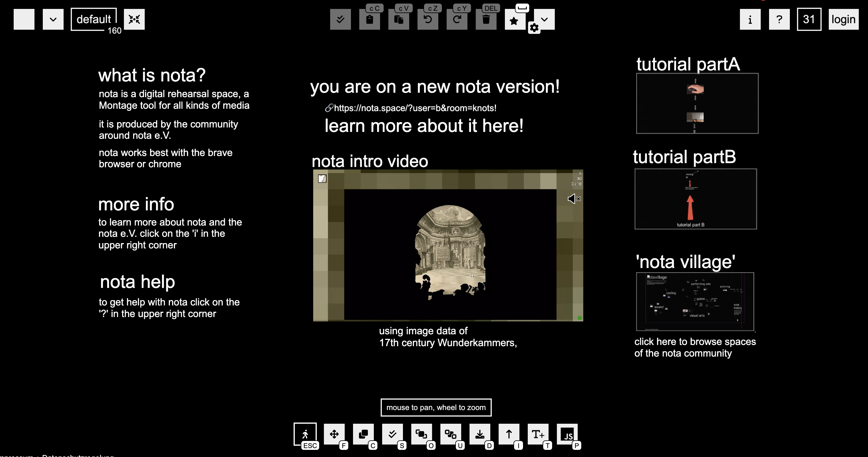Click the trash delete icon labeled DEL
Screen dimensions: 868x457
coord(486,19)
